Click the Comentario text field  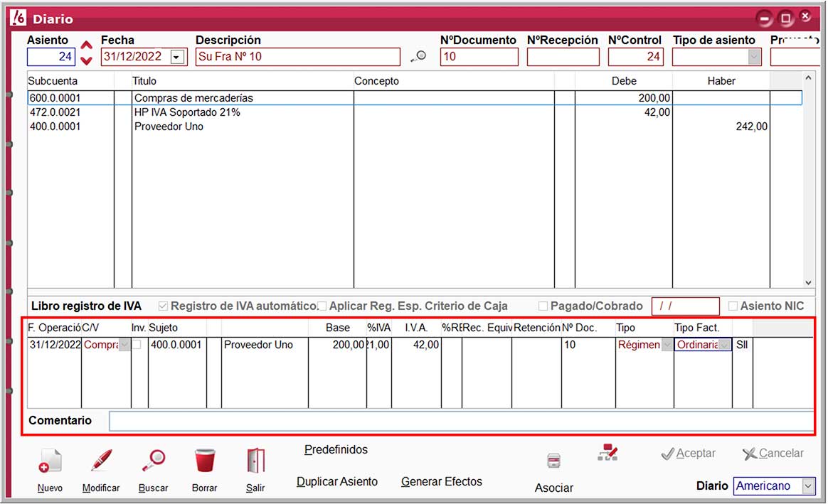pyautogui.click(x=461, y=421)
